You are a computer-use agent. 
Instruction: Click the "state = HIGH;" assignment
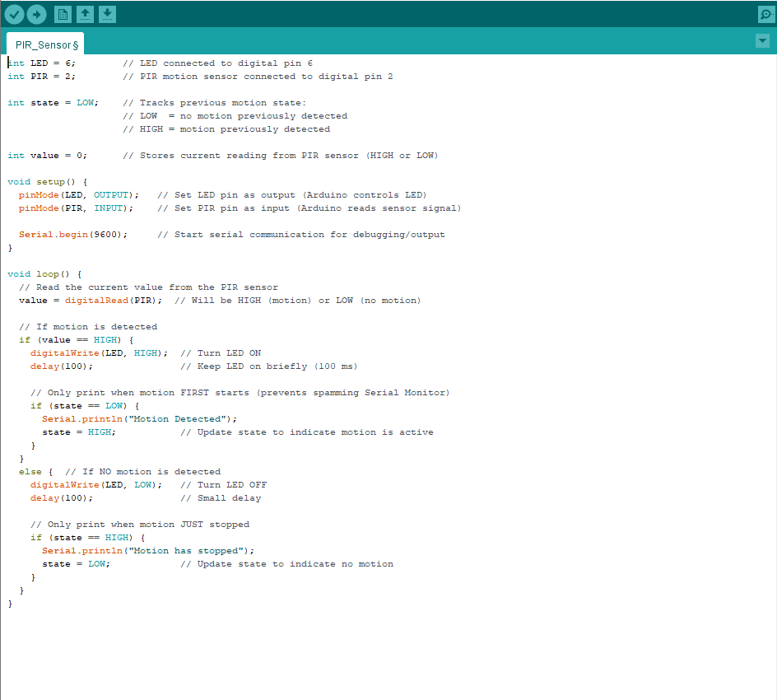pyautogui.click(x=79, y=432)
